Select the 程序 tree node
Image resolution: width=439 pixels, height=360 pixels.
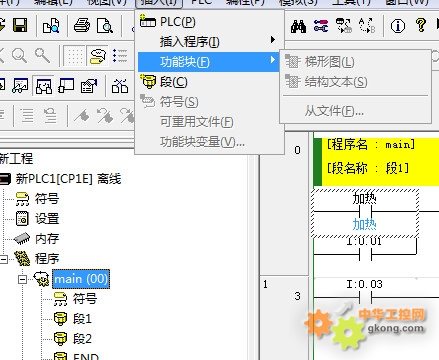point(47,259)
